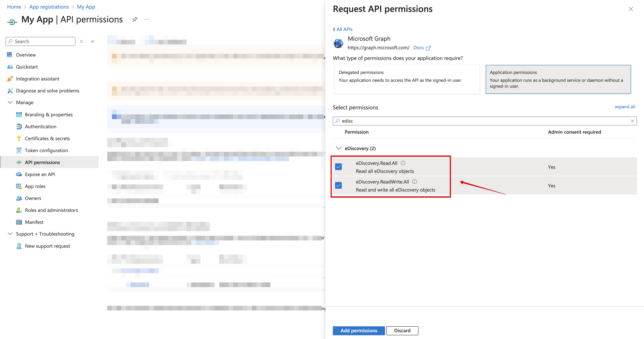644x339 pixels.
Task: Select the API permissions icon
Action: coord(19,162)
